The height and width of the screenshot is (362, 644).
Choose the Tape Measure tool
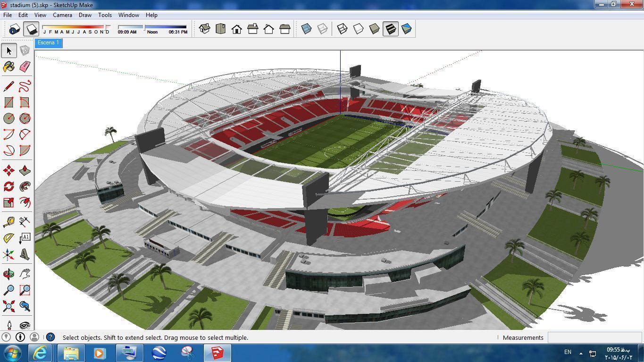pyautogui.click(x=9, y=221)
